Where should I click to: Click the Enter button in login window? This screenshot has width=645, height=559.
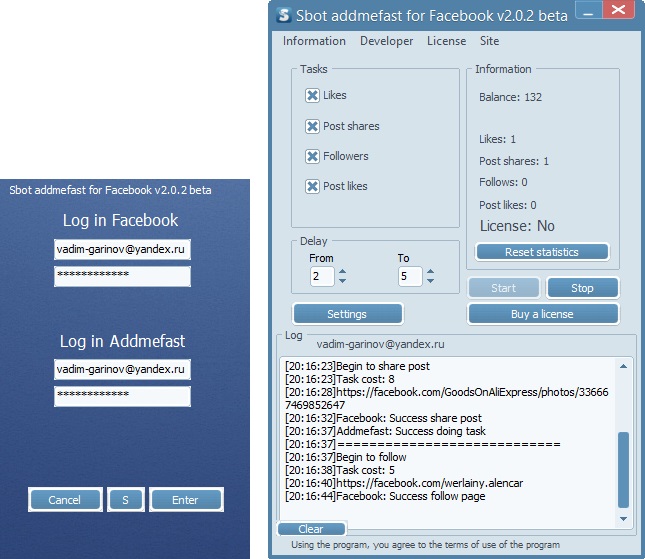coord(186,500)
